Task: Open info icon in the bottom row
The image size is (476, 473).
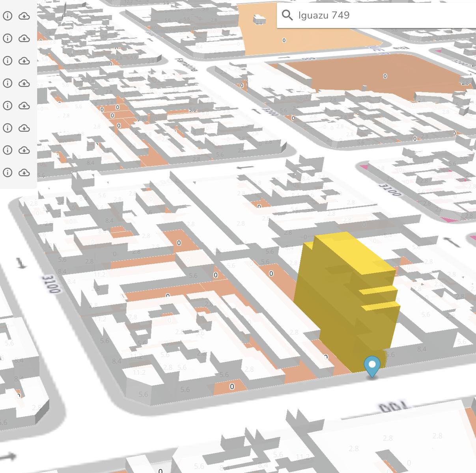Action: coord(7,173)
